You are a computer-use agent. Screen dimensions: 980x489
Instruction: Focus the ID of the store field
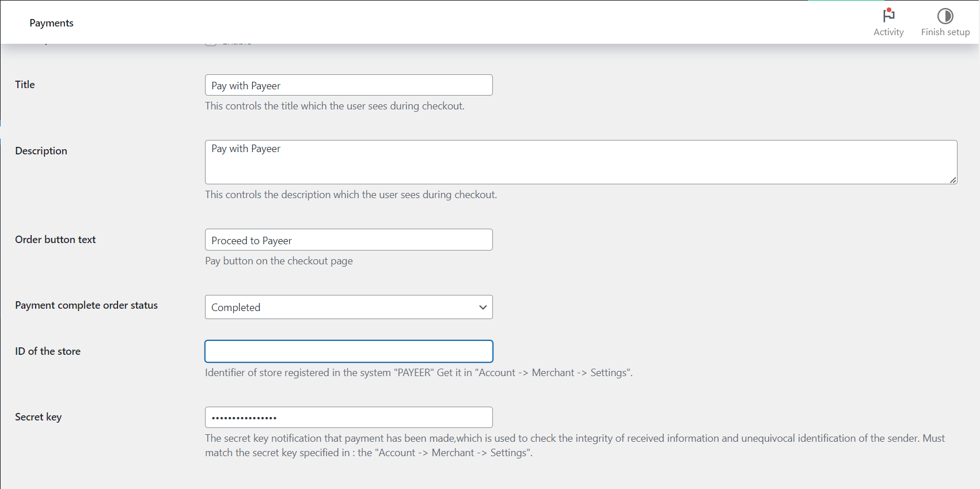click(349, 351)
